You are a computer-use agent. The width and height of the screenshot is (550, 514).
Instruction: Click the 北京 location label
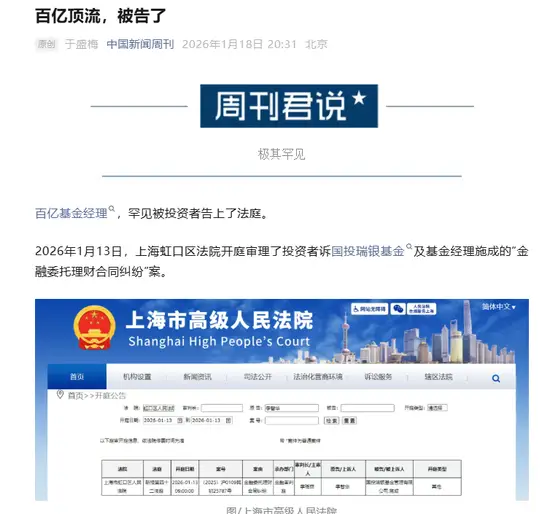click(316, 44)
